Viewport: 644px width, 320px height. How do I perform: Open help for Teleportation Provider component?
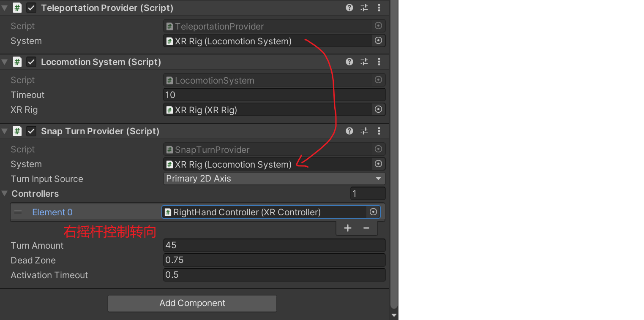click(349, 8)
